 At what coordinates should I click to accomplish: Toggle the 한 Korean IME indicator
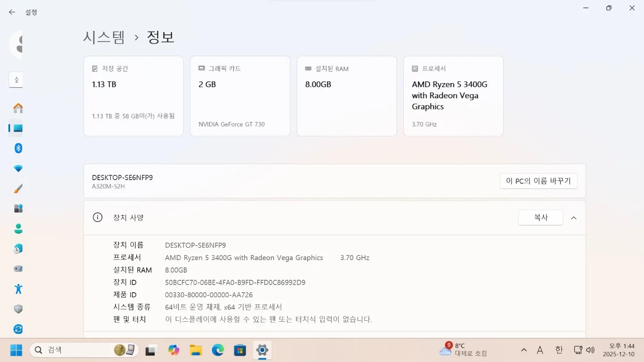click(559, 350)
